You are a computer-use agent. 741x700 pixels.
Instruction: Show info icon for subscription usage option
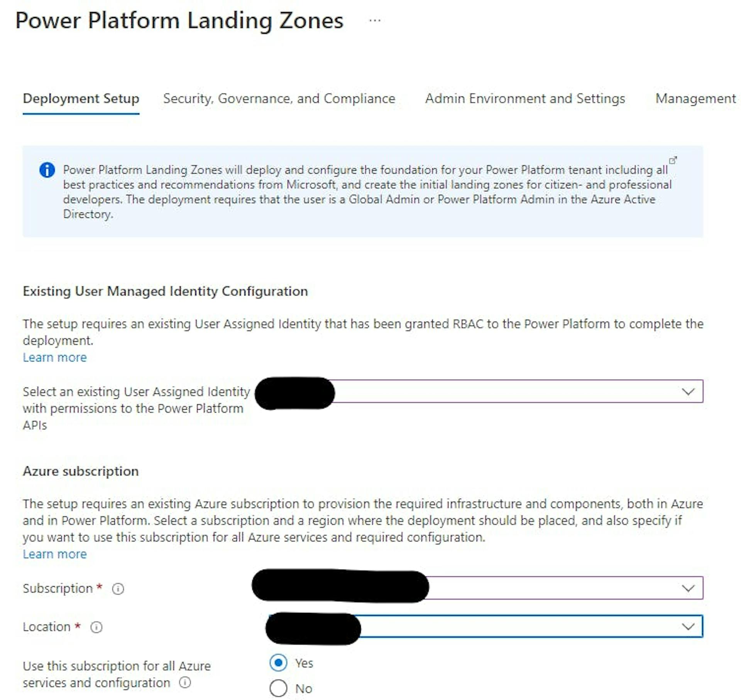click(185, 683)
